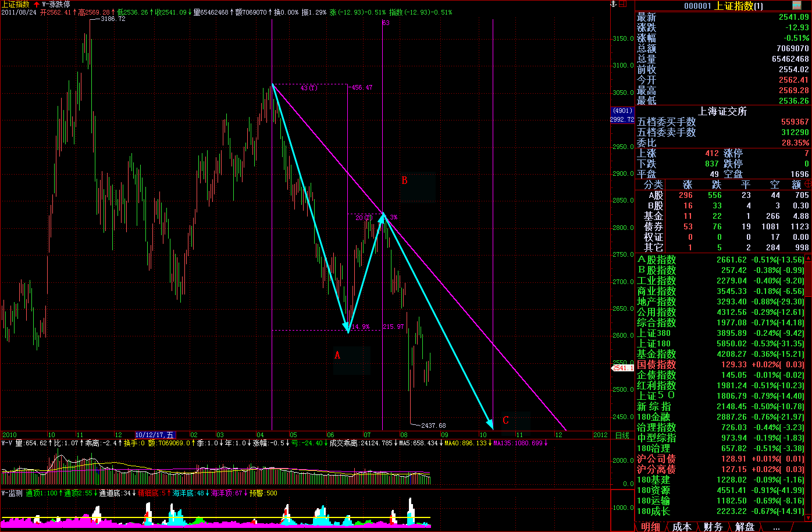The width and height of the screenshot is (812, 532).
Task: Click the W-V volume indicator label
Action: coord(7,443)
